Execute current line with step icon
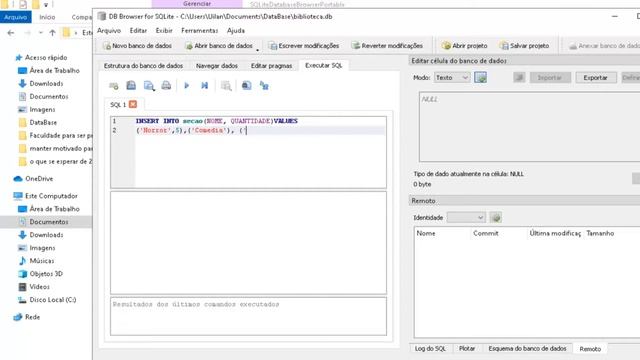 coord(204,85)
